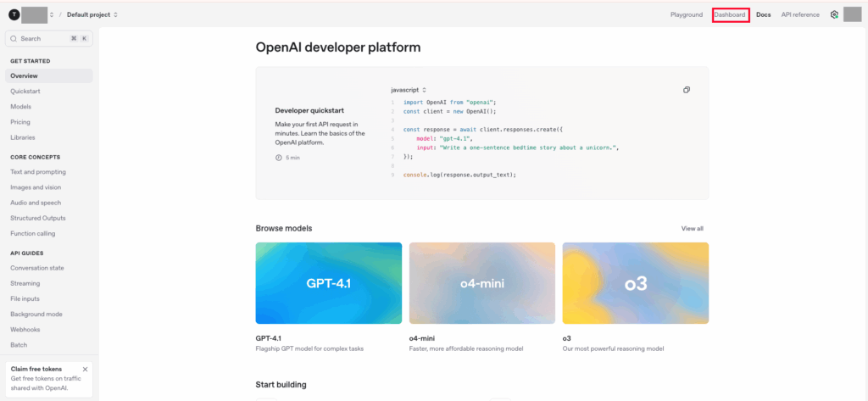Expand the organization selector chevron
The height and width of the screenshot is (401, 868).
(52, 14)
